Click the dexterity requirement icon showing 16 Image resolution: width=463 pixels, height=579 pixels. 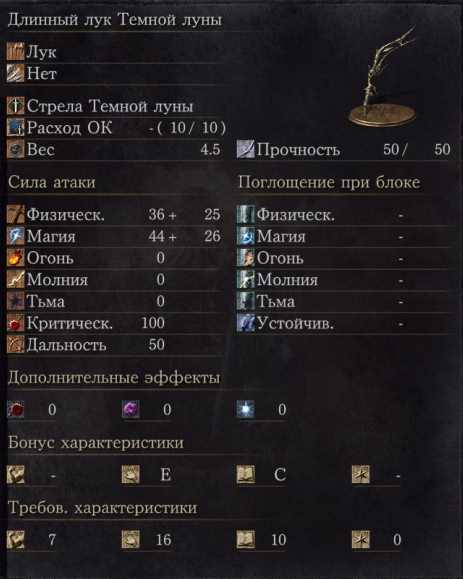(x=131, y=539)
